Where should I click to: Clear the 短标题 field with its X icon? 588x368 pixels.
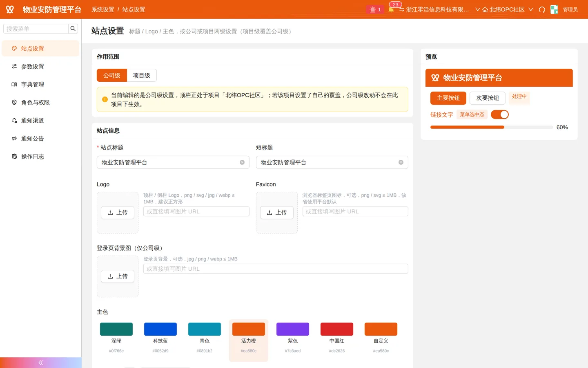pos(401,162)
